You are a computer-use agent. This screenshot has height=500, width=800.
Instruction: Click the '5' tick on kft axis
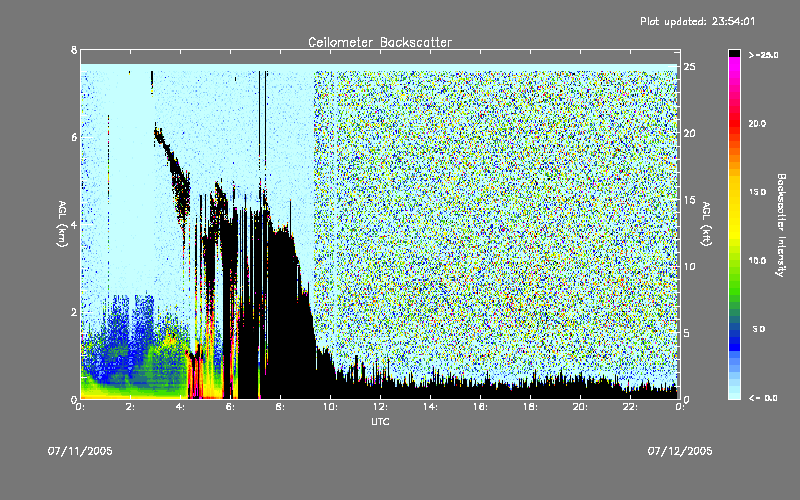(x=687, y=333)
